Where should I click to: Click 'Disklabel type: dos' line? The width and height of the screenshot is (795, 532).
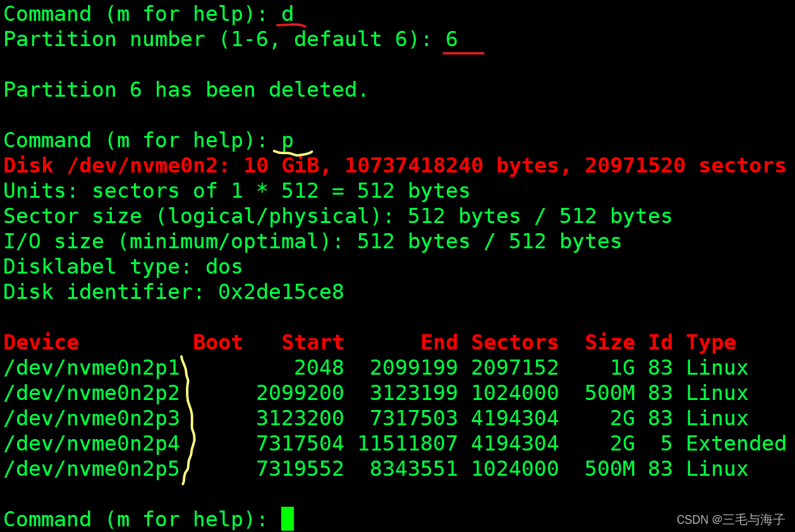(123, 267)
